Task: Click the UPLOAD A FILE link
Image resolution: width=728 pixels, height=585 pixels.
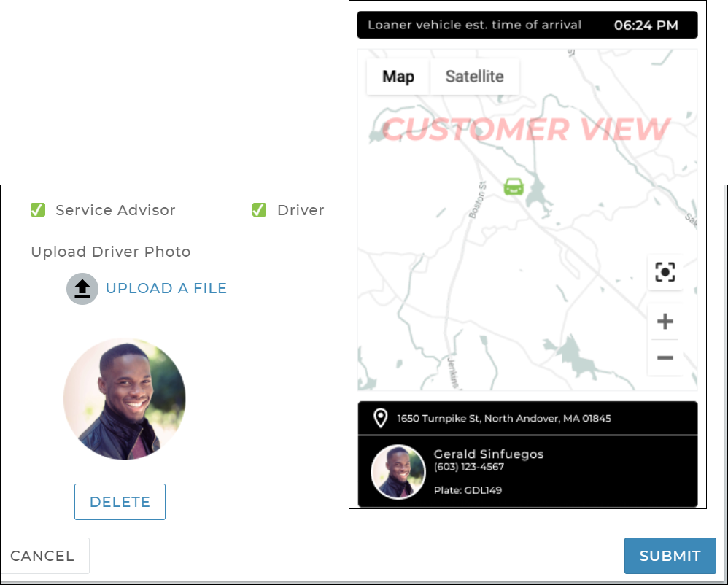Action: 166,288
